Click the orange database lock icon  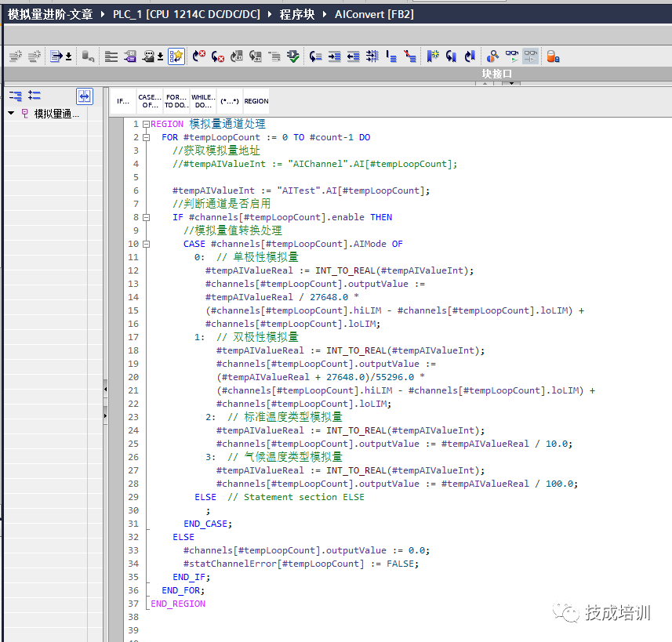553,56
